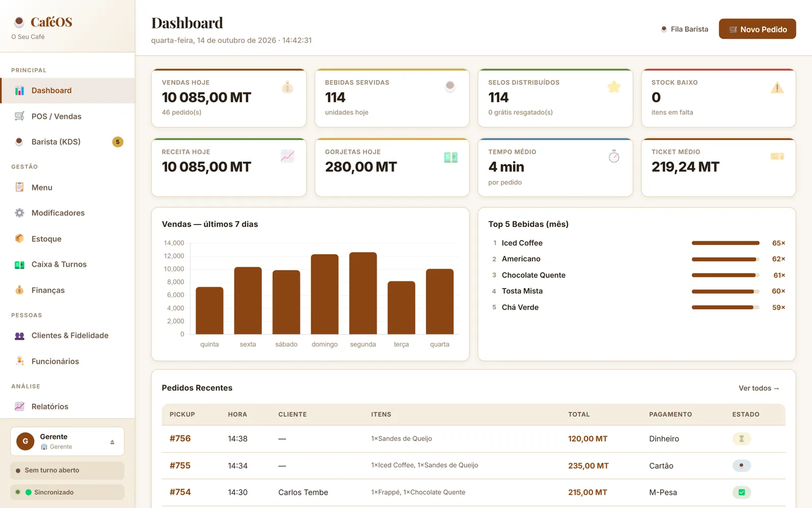Click the hourglass status of order #756
This screenshot has height=508, width=812.
point(741,438)
